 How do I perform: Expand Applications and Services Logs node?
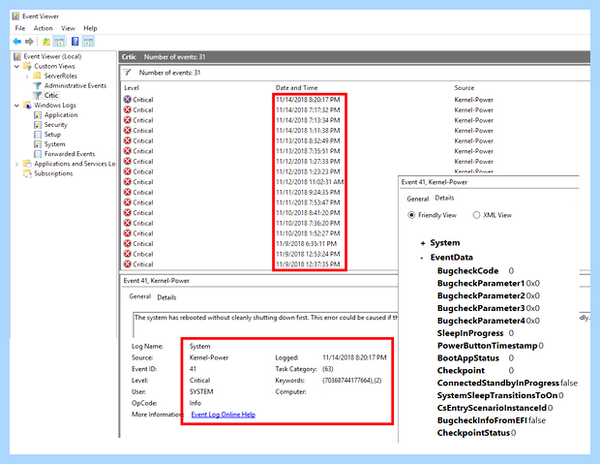pos(16,164)
